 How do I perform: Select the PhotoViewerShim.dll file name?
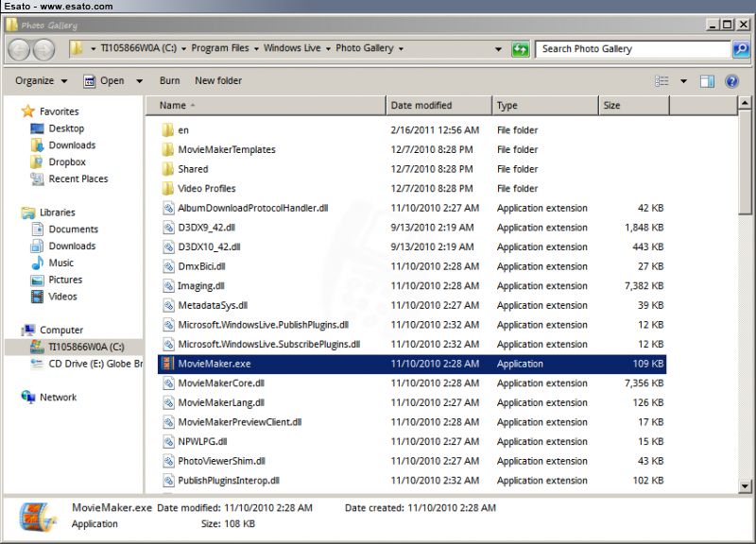(x=221, y=461)
